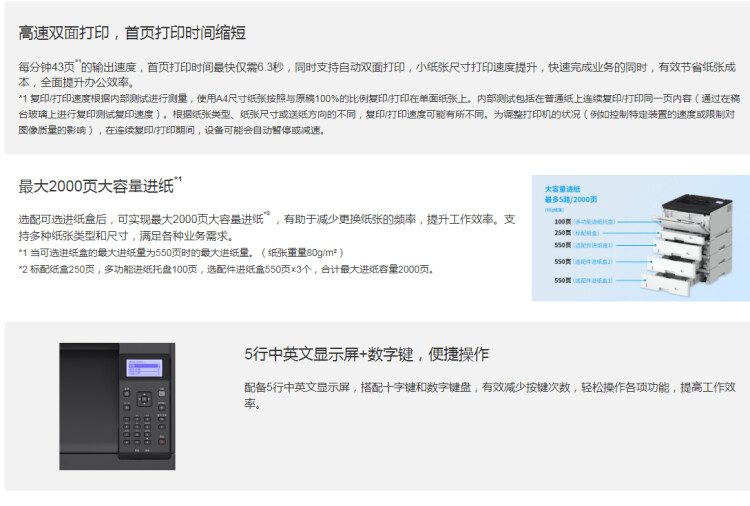Click the heading 高速双面打印，首页打印时间缩短
The height and width of the screenshot is (506, 750).
(x=132, y=33)
